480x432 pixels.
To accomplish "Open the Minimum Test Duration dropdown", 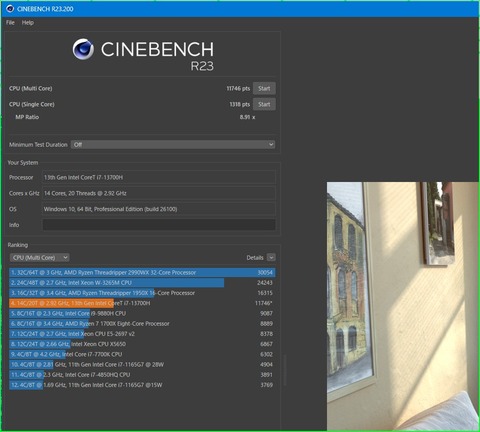I will click(173, 145).
